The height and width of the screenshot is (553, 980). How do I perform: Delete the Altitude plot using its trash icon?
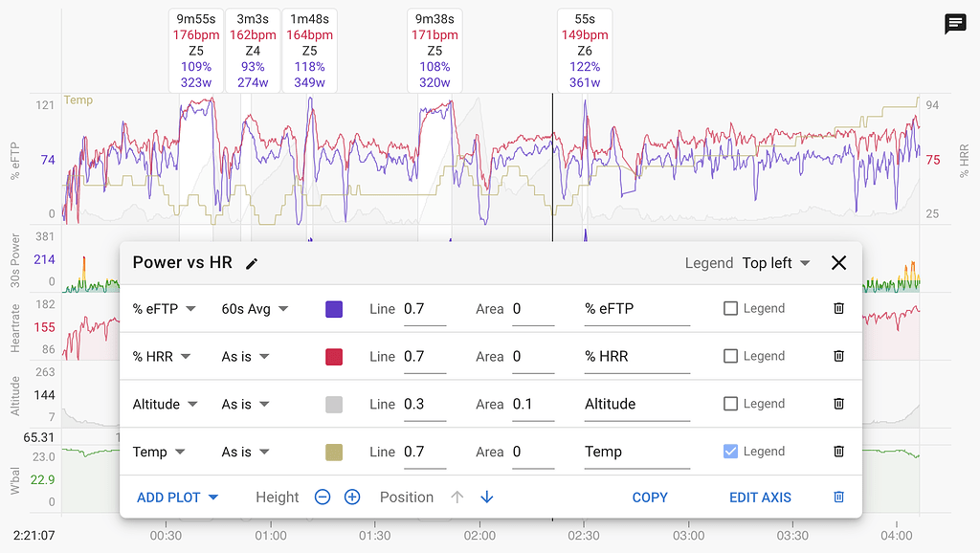(838, 404)
